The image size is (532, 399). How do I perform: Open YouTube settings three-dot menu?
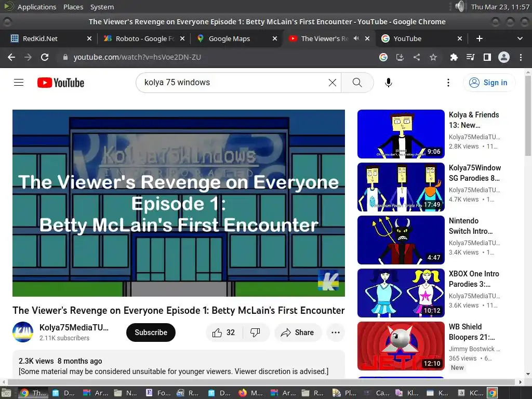click(448, 83)
